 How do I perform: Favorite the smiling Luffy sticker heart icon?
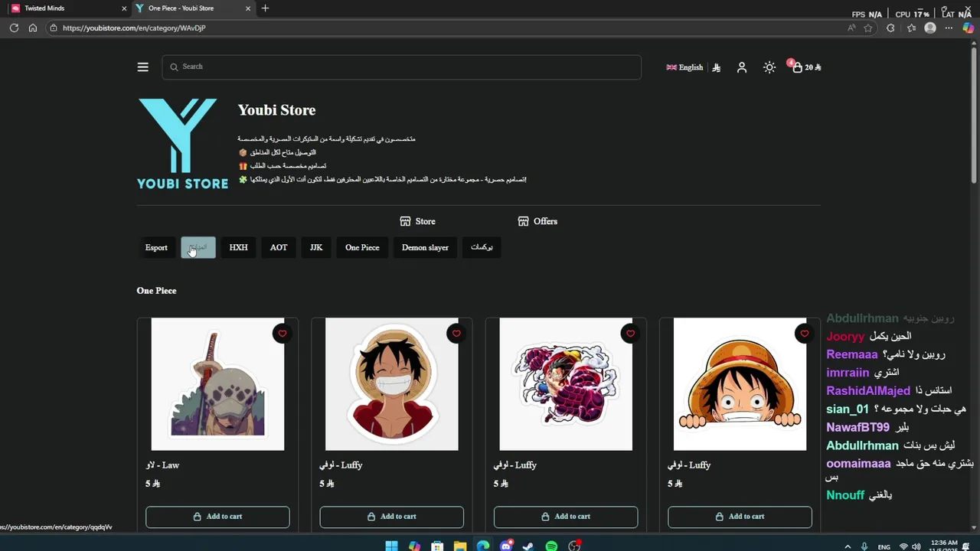click(x=456, y=333)
